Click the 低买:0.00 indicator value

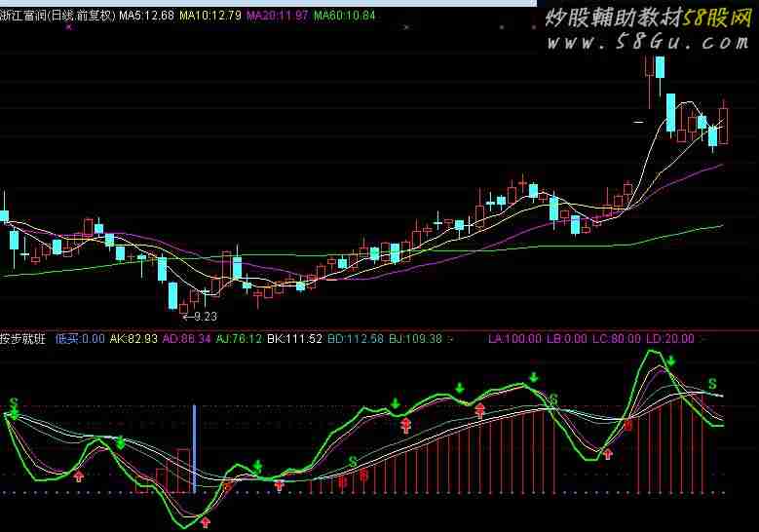coord(80,339)
